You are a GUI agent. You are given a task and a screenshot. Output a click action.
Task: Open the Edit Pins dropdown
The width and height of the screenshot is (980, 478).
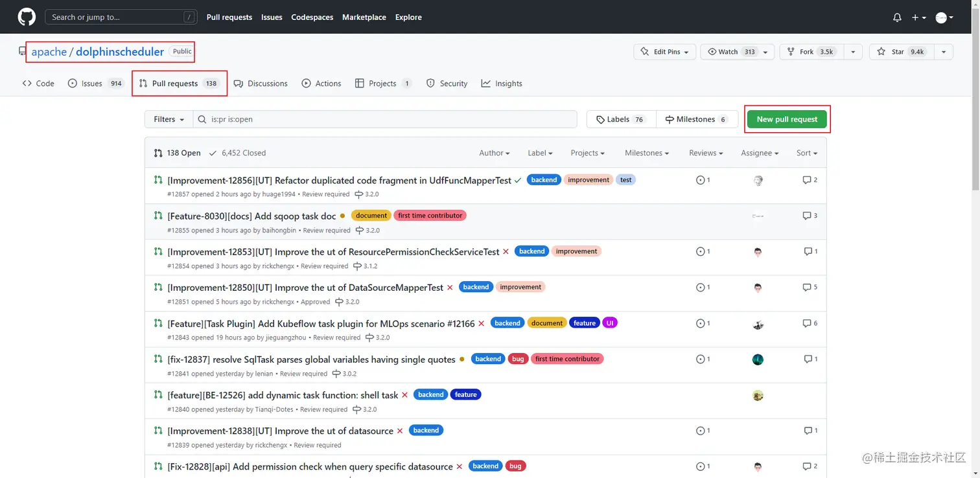[664, 52]
